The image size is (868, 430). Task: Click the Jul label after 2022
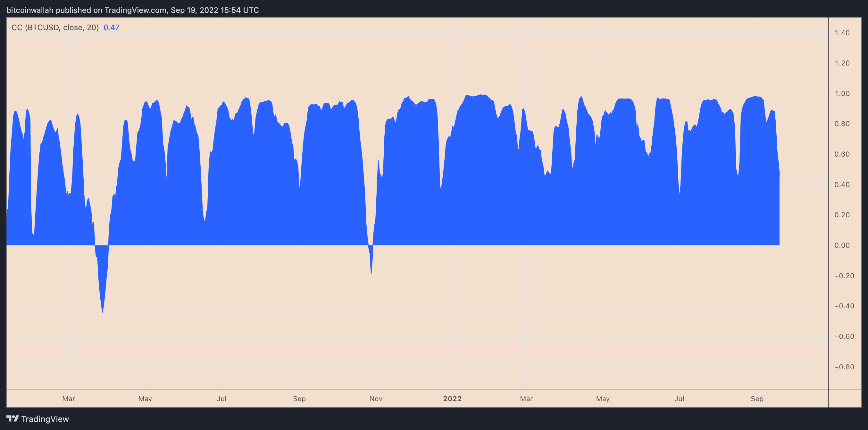coord(679,399)
